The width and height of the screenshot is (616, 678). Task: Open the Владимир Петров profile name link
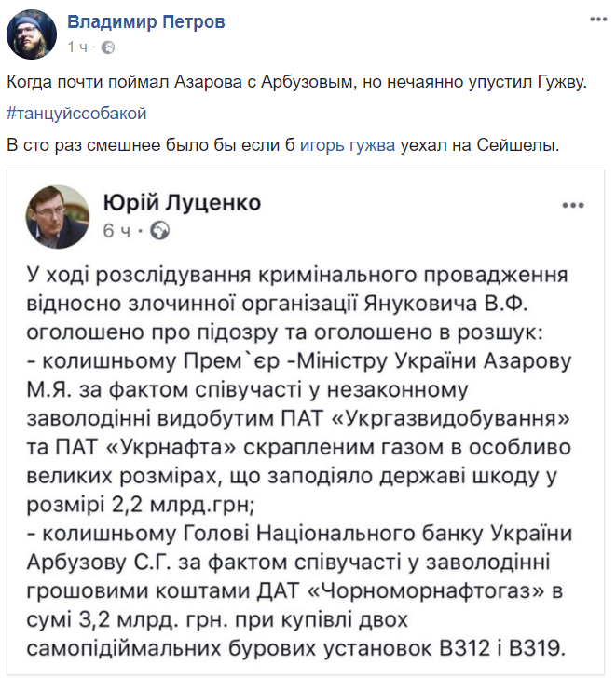click(146, 21)
